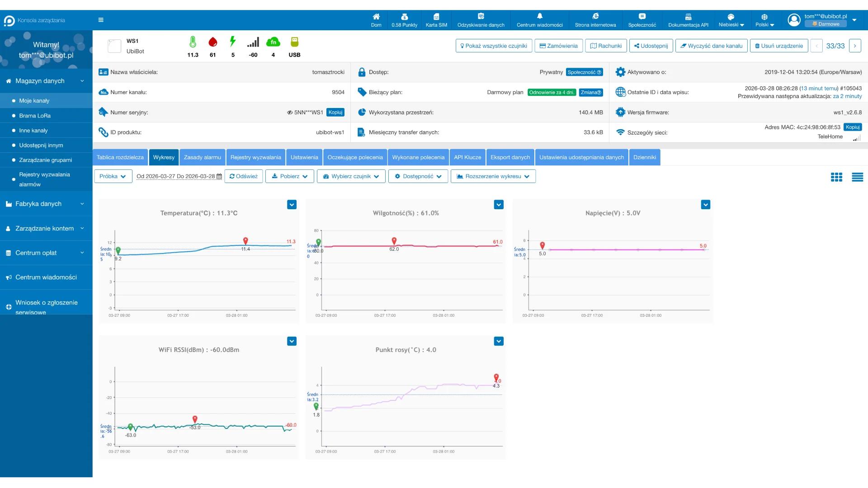Screen dimensions: 868x488
Task: Open Temperatura chart options dropdown arrow
Action: coord(292,205)
